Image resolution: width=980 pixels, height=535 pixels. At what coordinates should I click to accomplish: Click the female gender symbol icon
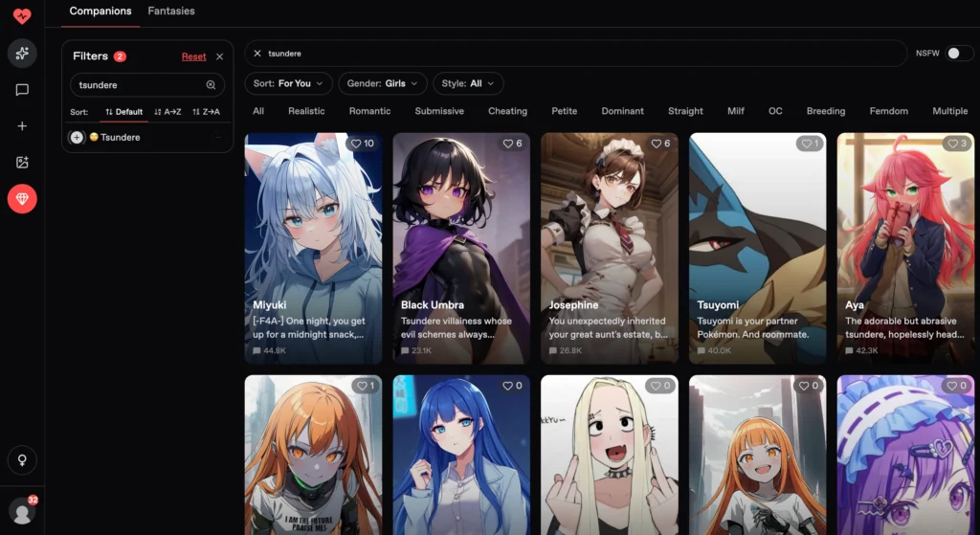click(x=22, y=460)
